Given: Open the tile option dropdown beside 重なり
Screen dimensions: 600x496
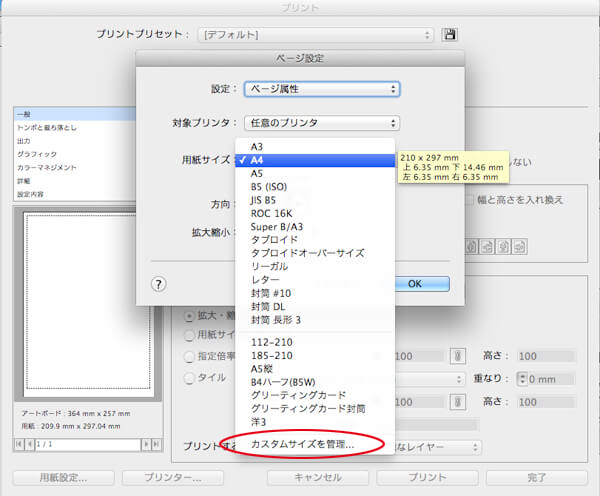Looking at the screenshot, I should click(430, 379).
